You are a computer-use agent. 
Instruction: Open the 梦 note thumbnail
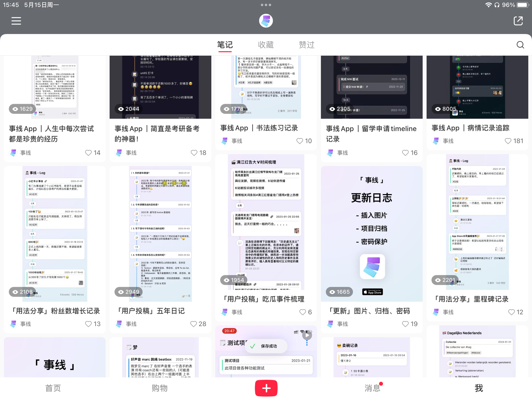point(160,357)
